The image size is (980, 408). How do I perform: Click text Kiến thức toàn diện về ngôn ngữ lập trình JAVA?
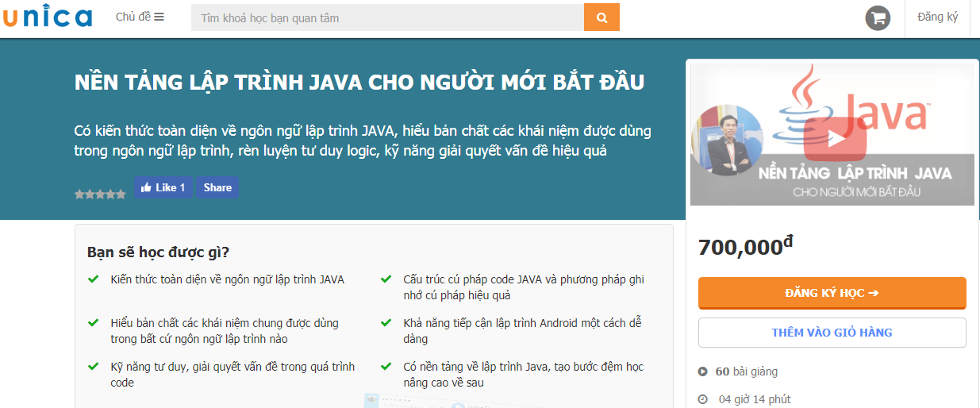(228, 279)
